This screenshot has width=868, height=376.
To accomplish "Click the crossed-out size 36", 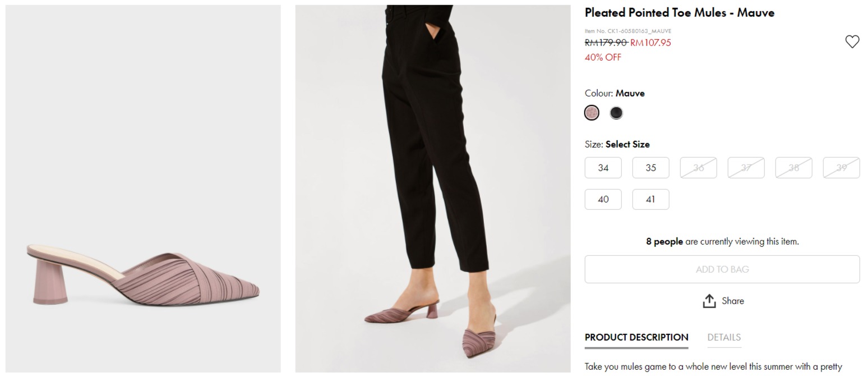I will click(x=698, y=168).
